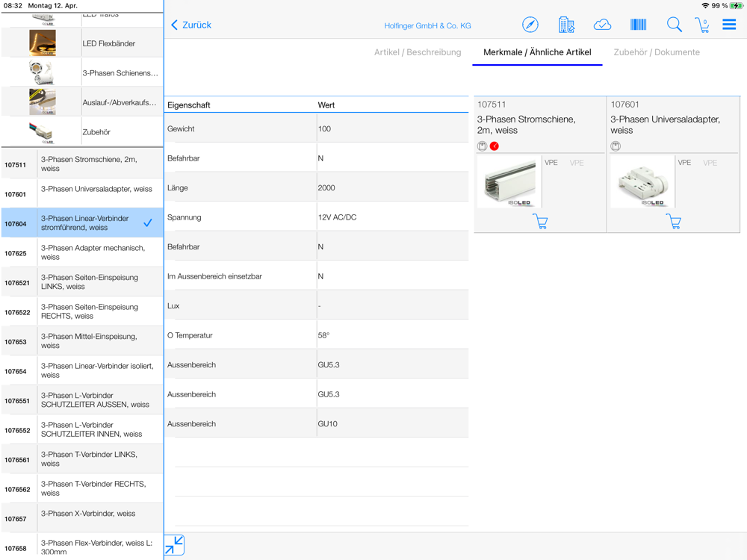
Task: Select 107654 Linear-Verbinder isoliert
Action: coord(82,370)
